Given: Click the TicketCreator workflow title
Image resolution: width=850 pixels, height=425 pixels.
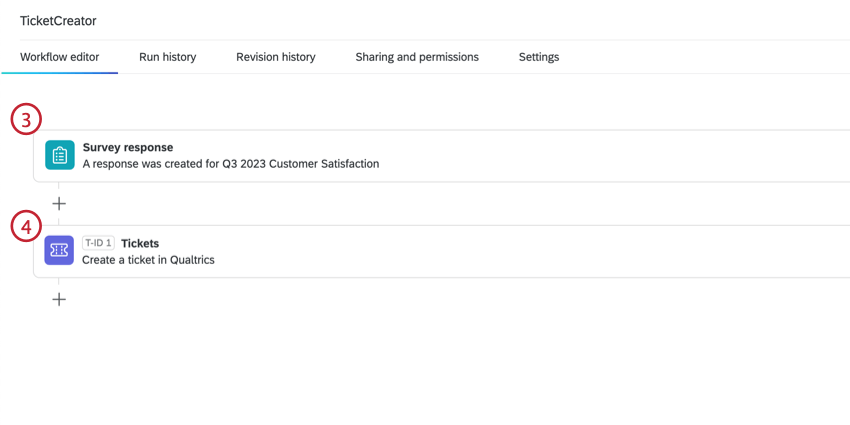Looking at the screenshot, I should click(58, 21).
